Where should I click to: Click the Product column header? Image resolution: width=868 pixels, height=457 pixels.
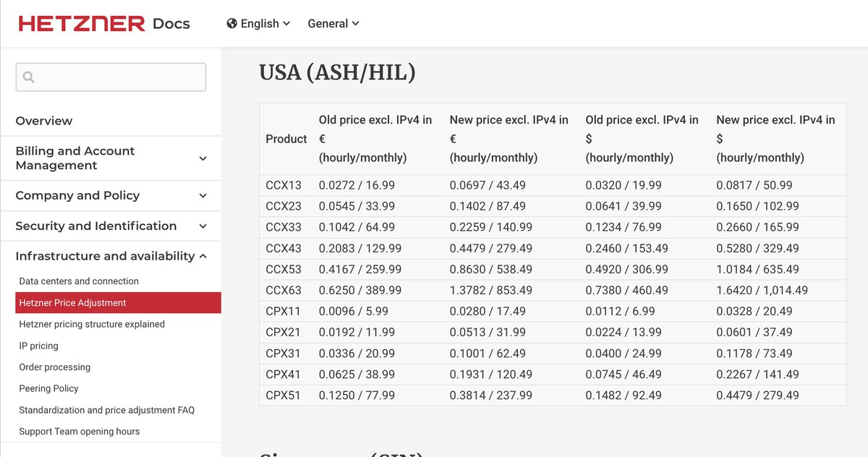click(x=286, y=139)
